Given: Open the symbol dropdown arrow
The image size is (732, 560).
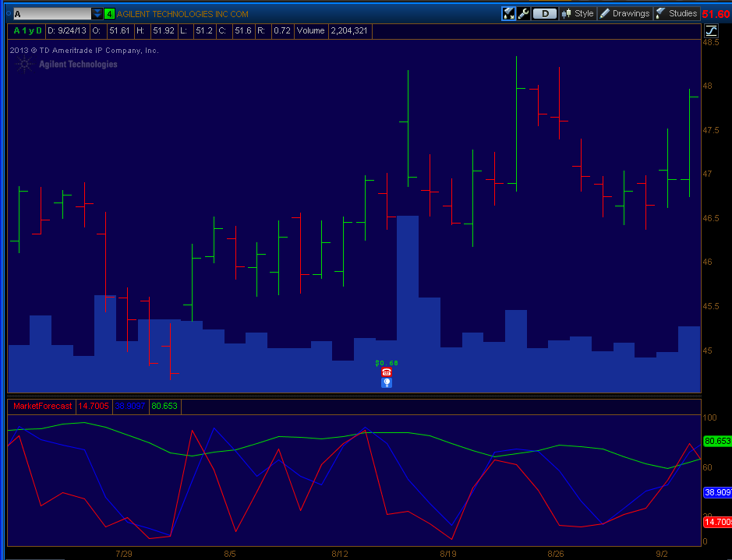Looking at the screenshot, I should (x=97, y=14).
